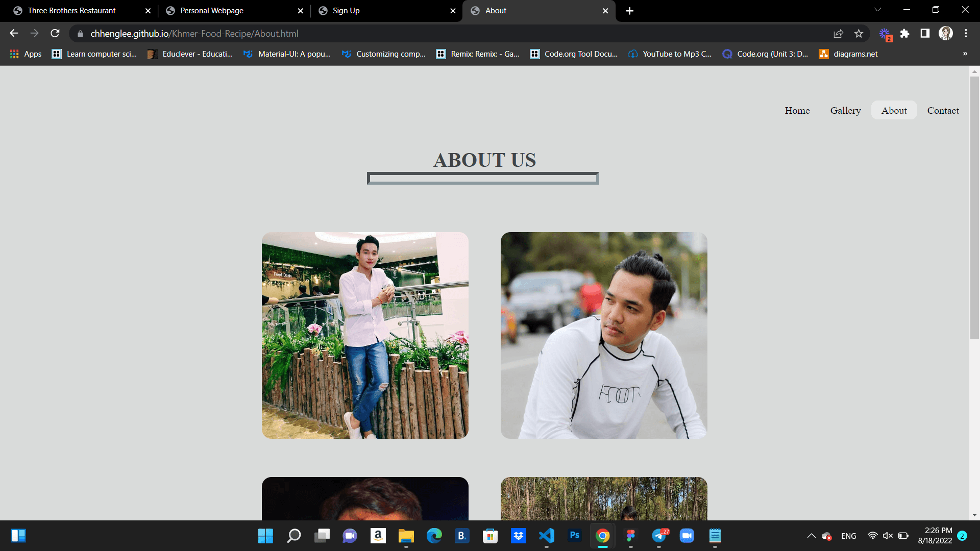Open the notification center badge
This screenshot has width=980, height=551.
coord(962,536)
